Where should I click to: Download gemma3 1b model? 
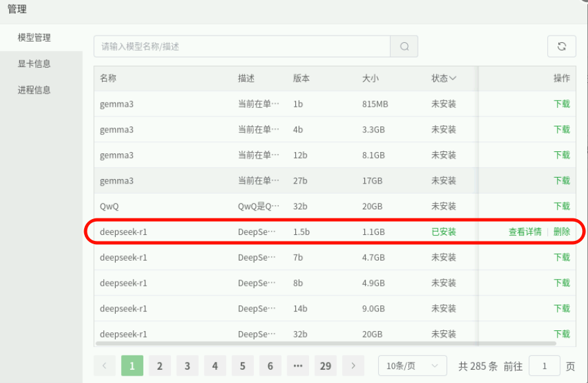[x=562, y=104]
